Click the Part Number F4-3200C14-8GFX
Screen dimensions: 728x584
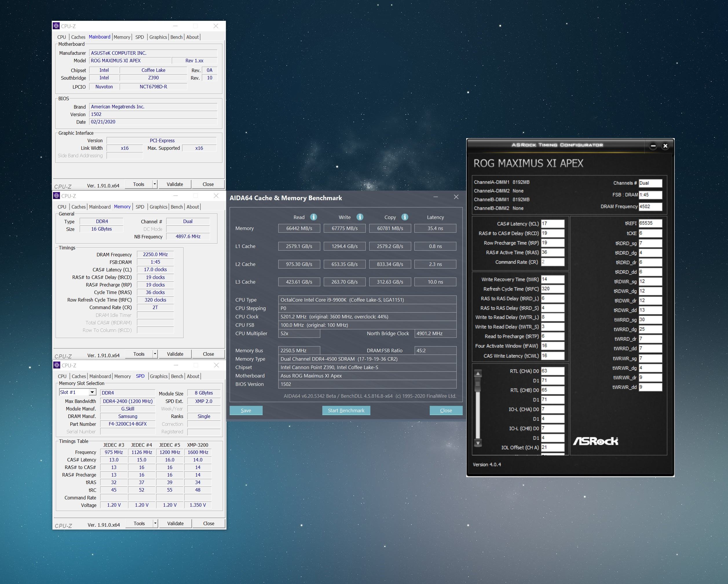[128, 424]
